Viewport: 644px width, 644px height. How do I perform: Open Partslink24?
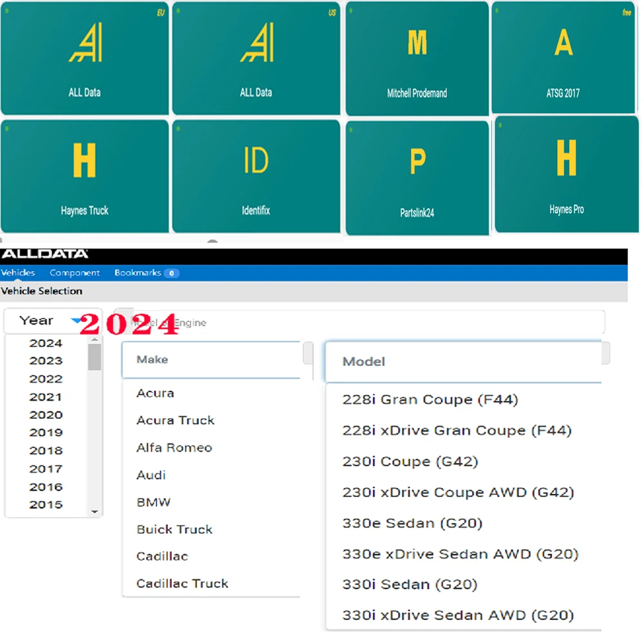[417, 175]
